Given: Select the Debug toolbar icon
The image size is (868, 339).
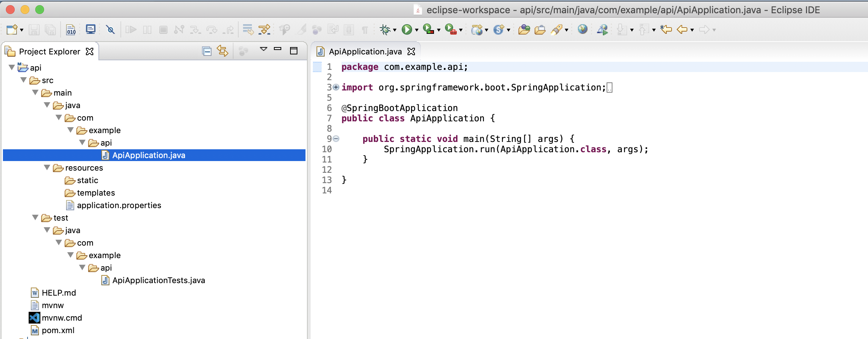Looking at the screenshot, I should [x=385, y=30].
